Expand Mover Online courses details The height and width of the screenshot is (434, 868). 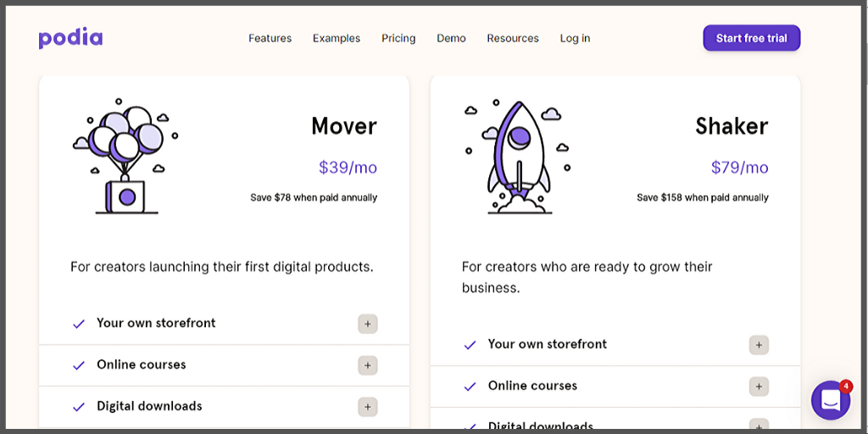point(368,365)
